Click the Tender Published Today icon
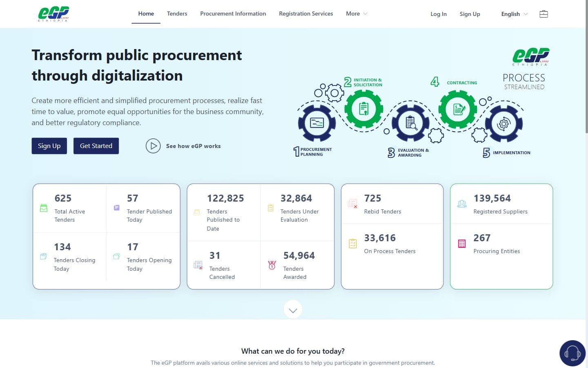The height and width of the screenshot is (368, 588). pos(116,208)
